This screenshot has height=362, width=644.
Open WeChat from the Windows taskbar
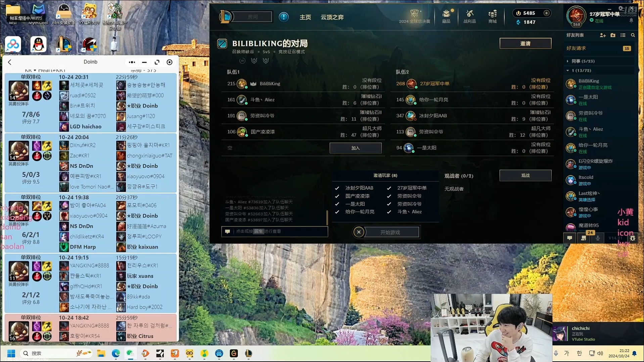(130, 353)
